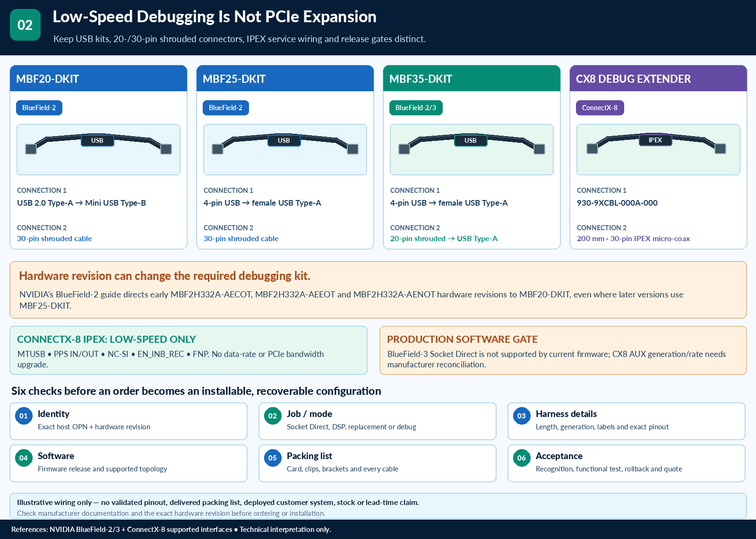Click the 05 Packing list badge
This screenshot has width=756, height=539.
click(x=273, y=458)
